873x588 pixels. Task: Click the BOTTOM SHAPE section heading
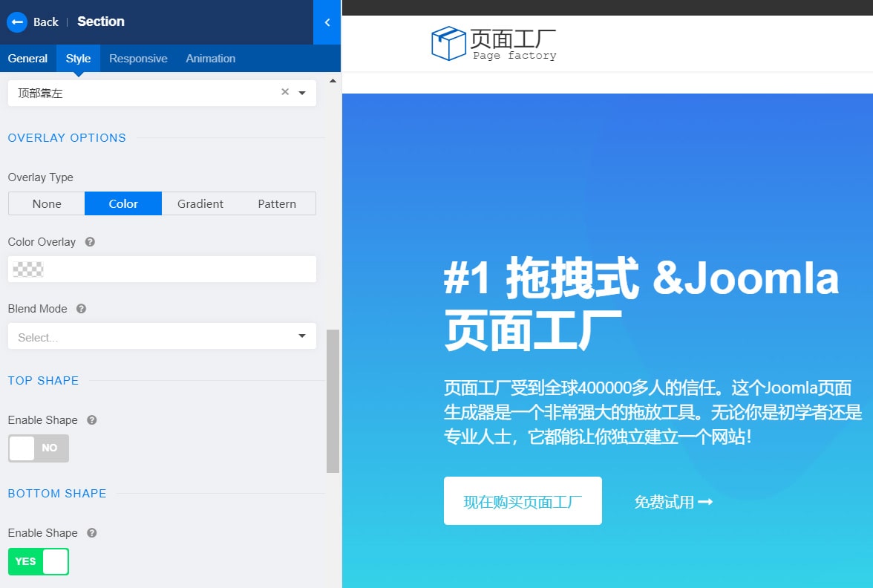point(57,493)
